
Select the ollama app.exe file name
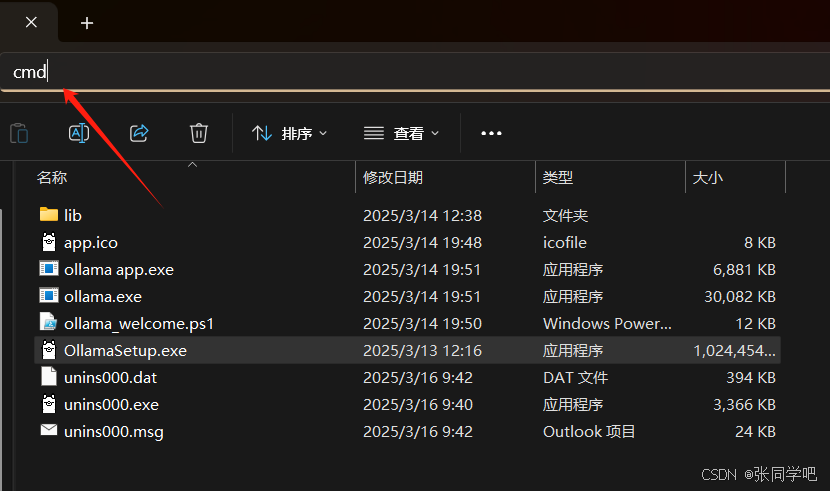119,270
